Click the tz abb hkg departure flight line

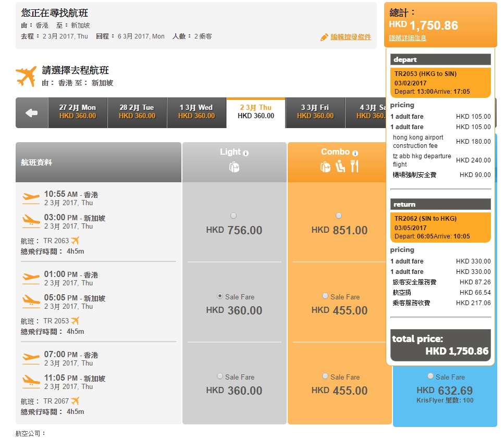[440, 160]
